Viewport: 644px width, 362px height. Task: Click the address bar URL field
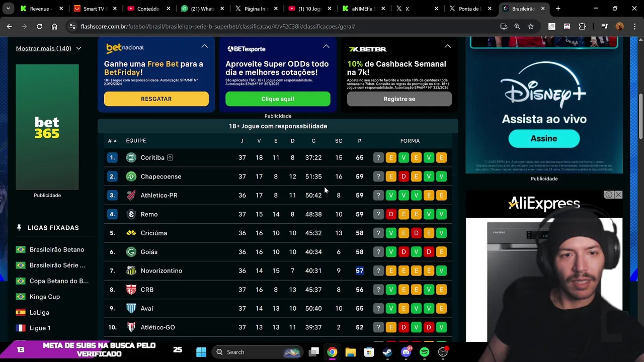coord(282,26)
